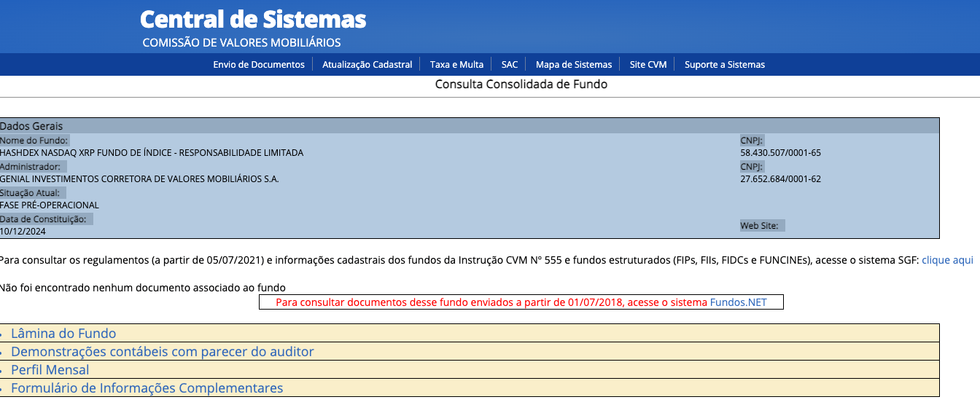The width and height of the screenshot is (980, 413).
Task: Open Suporte a Sistemas
Action: pyautogui.click(x=724, y=65)
